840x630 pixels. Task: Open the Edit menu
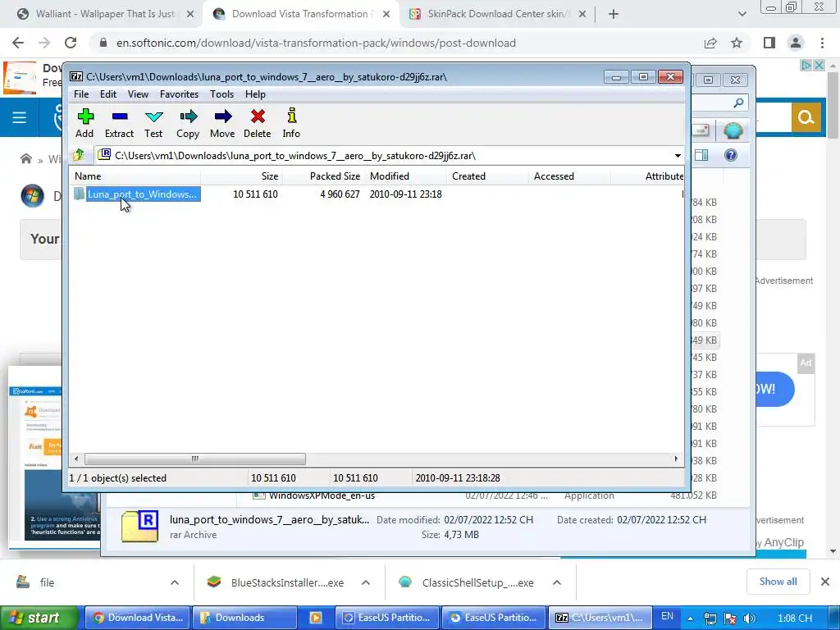(108, 94)
